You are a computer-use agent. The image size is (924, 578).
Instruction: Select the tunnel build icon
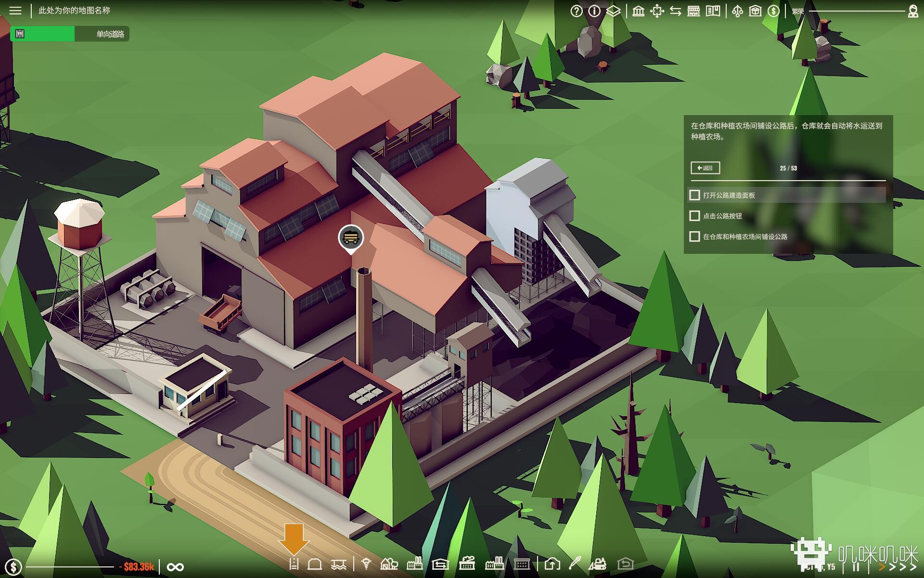(x=315, y=564)
